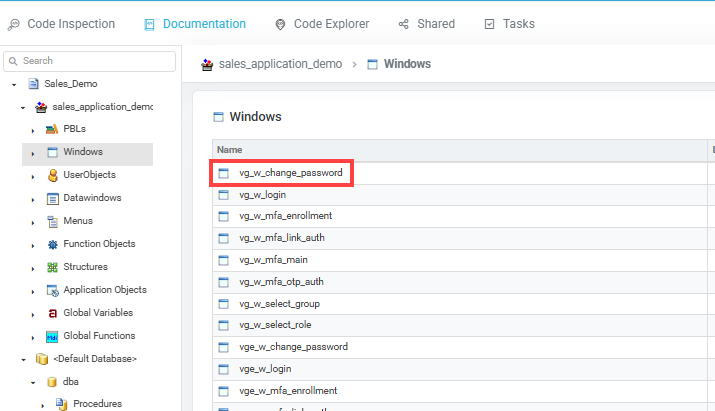Viewport: 715px width, 411px height.
Task: Focus the Search input field
Action: pos(89,61)
